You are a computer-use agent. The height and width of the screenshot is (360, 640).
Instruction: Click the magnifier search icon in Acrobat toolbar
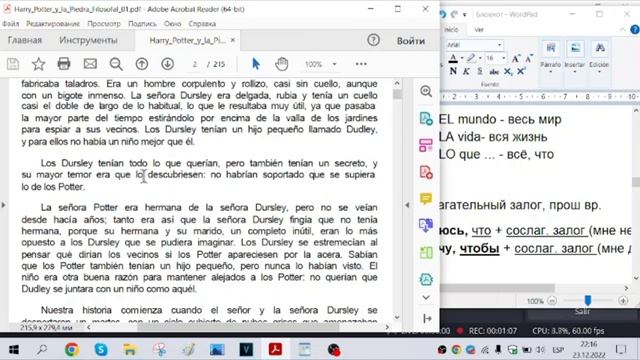pos(116,64)
